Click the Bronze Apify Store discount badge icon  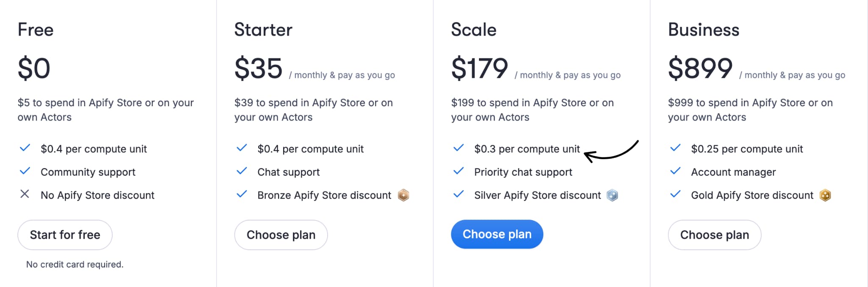(403, 195)
